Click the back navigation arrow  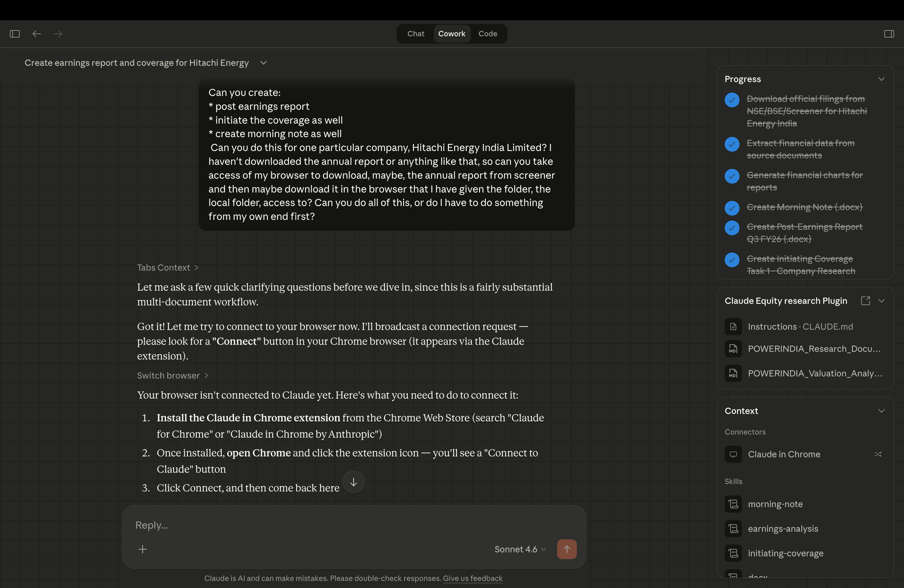pos(37,34)
